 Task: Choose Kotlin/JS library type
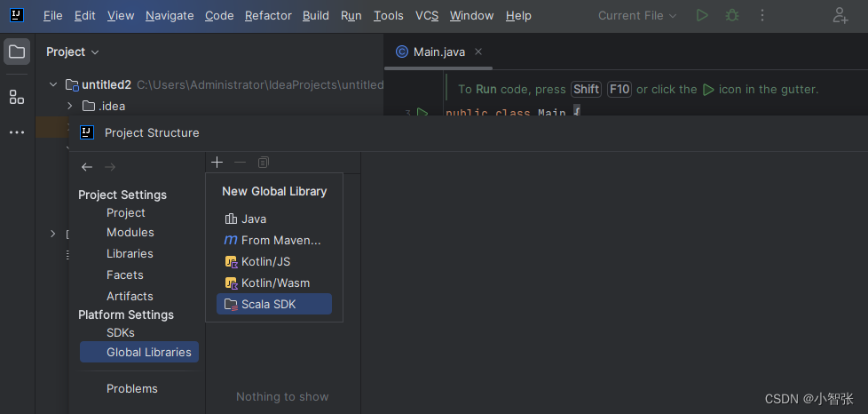274,261
